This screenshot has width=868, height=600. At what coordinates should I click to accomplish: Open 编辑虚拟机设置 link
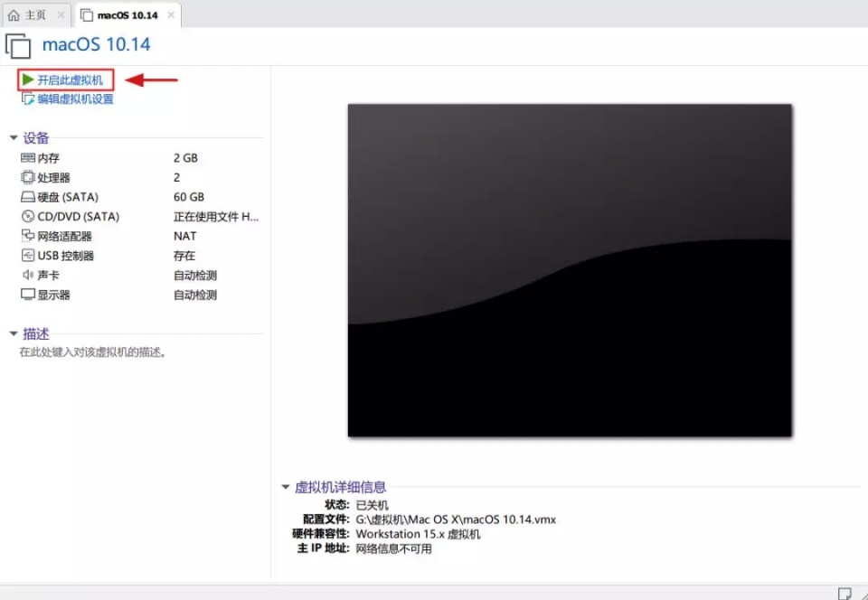pos(75,99)
